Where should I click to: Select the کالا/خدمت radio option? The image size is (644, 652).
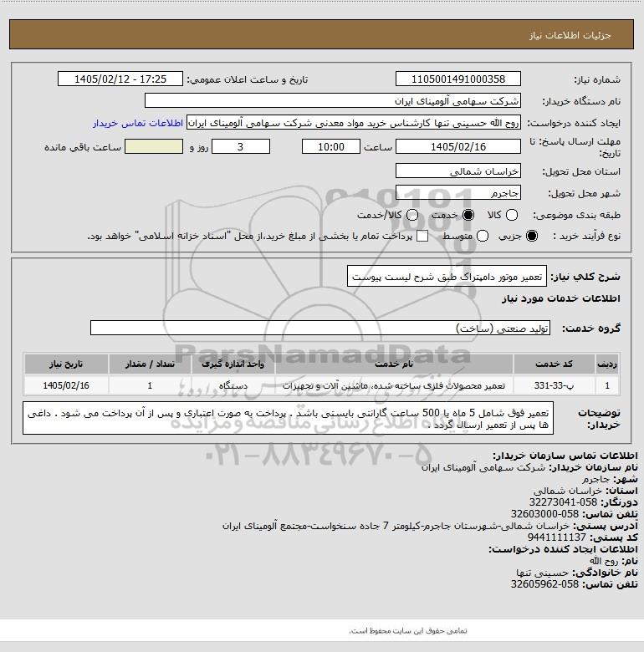click(x=412, y=215)
